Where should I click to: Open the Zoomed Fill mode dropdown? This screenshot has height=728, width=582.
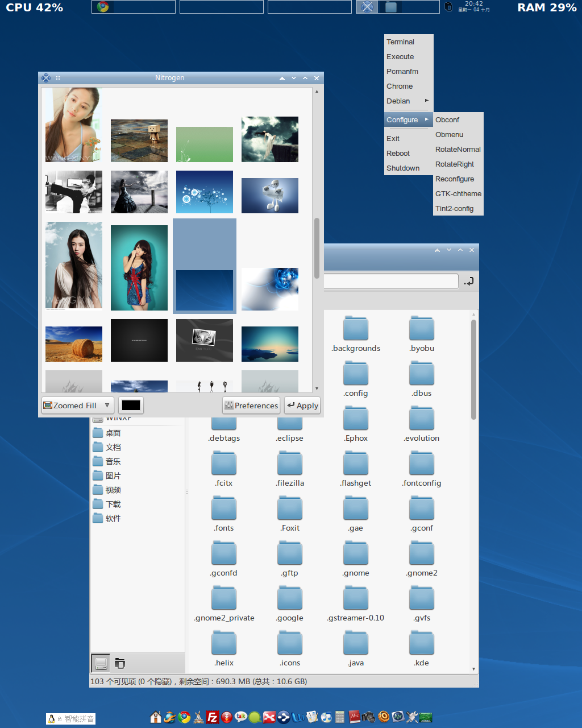pyautogui.click(x=78, y=406)
